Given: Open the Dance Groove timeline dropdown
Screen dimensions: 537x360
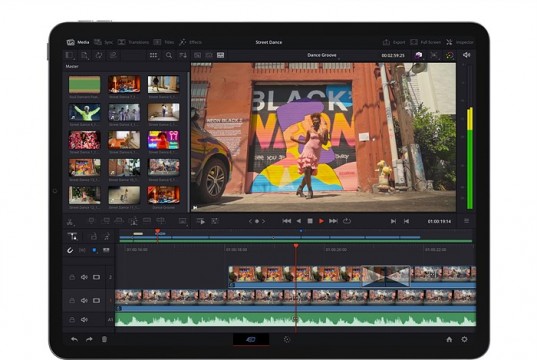Looking at the screenshot, I should point(322,55).
